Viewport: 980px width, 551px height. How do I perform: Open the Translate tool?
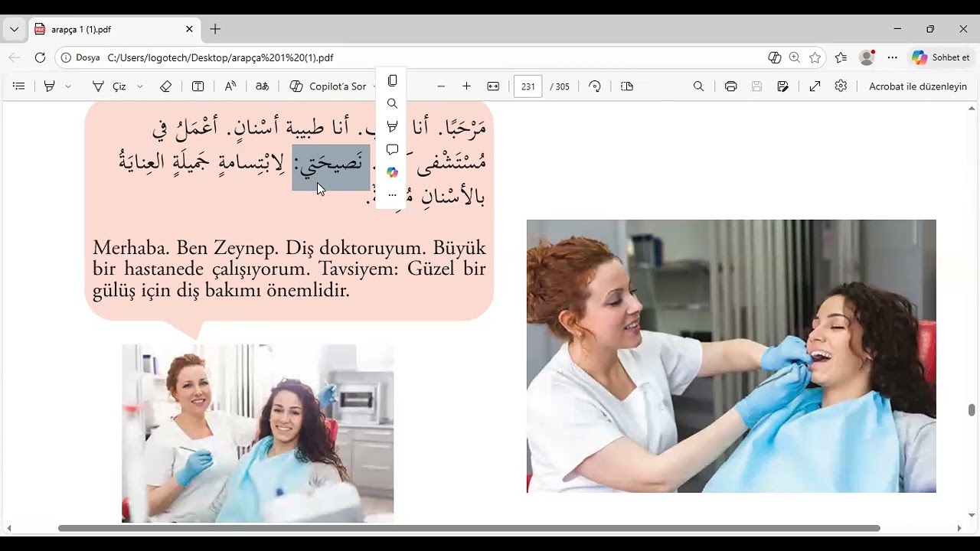pyautogui.click(x=263, y=86)
